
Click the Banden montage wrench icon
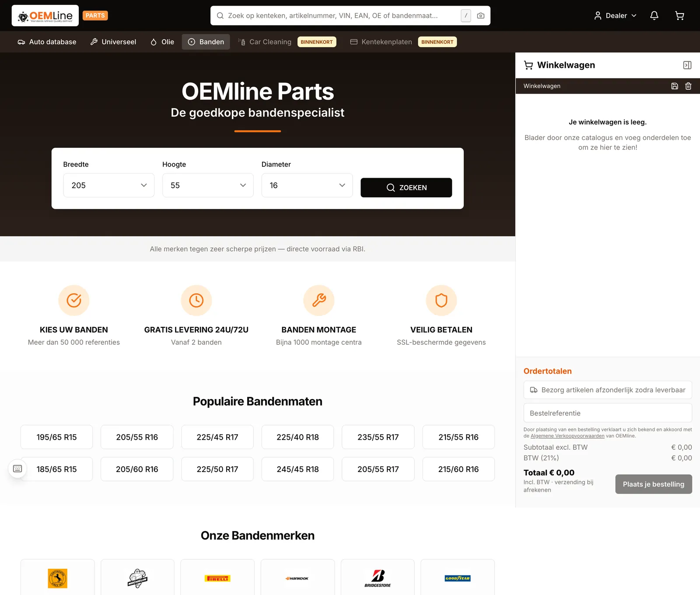point(319,301)
